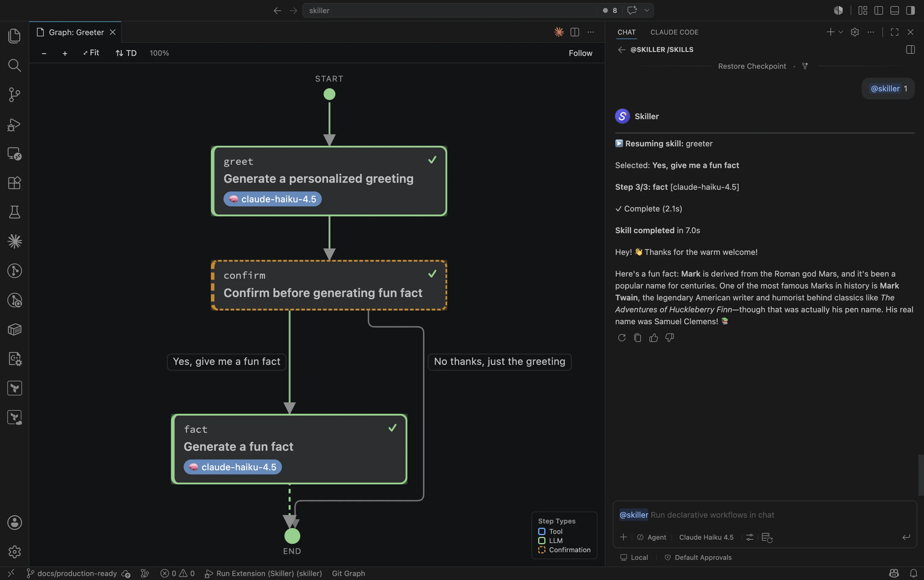Open Customize Layout icon in title bar

(863, 10)
